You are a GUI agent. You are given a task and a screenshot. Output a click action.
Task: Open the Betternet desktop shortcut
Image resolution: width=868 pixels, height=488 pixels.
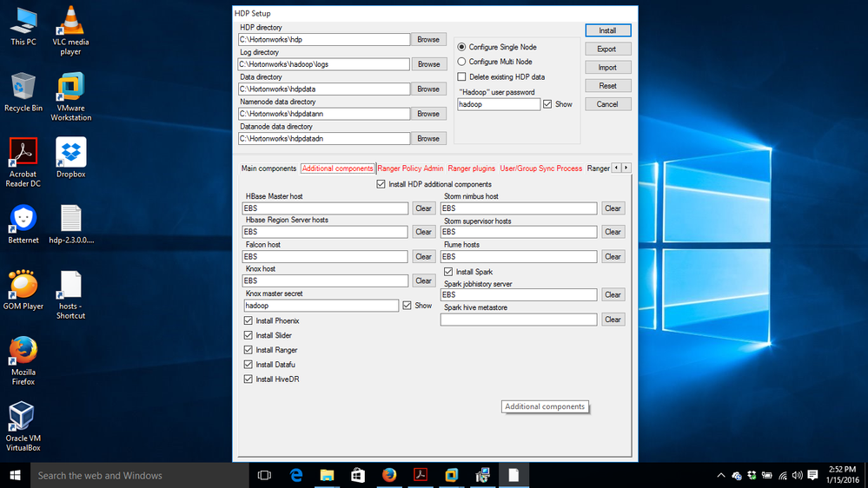pos(23,219)
